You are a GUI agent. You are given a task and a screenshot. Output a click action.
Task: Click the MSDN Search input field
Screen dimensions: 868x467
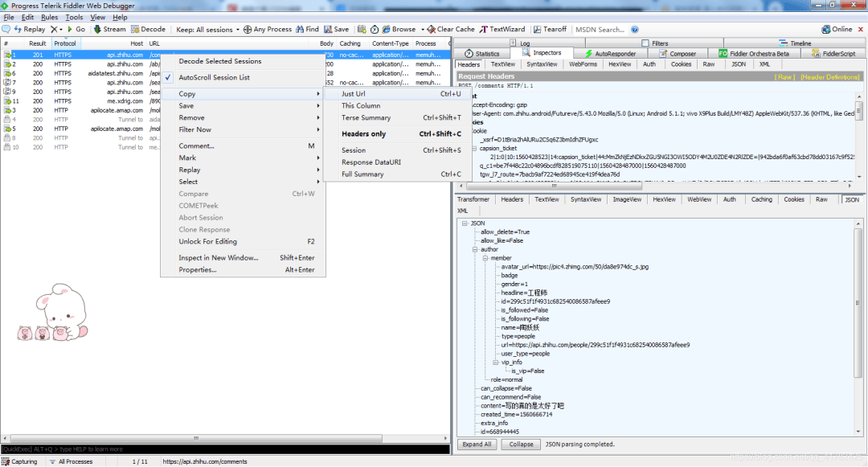click(600, 29)
